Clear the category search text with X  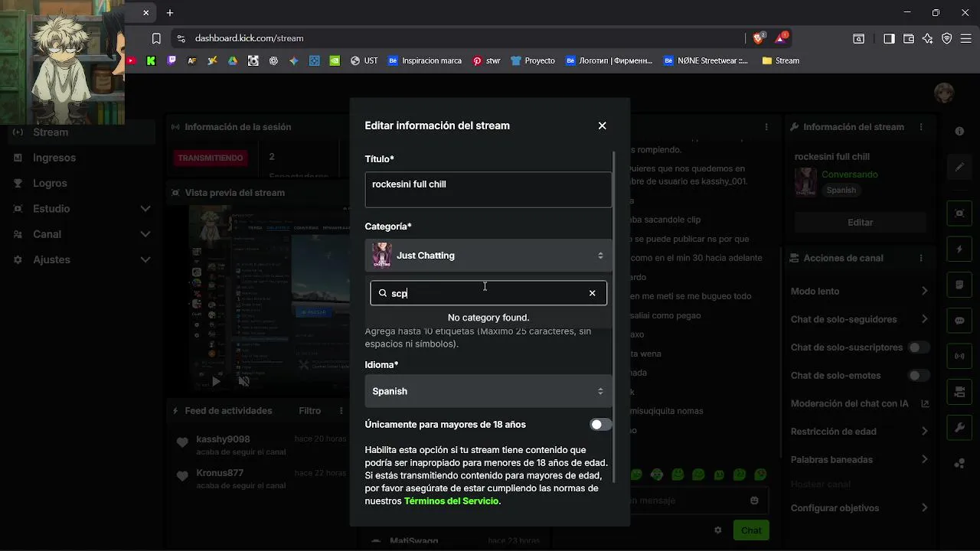pos(592,293)
